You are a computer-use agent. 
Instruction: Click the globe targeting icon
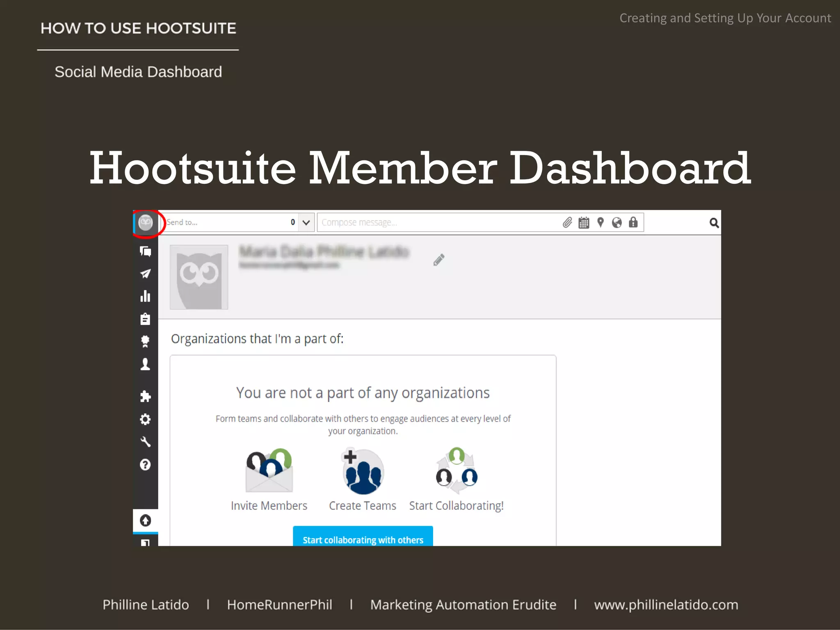(x=617, y=223)
